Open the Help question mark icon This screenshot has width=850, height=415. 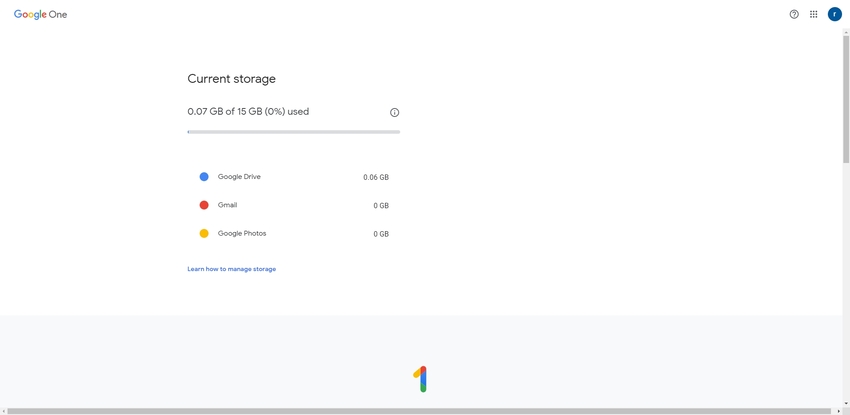794,15
